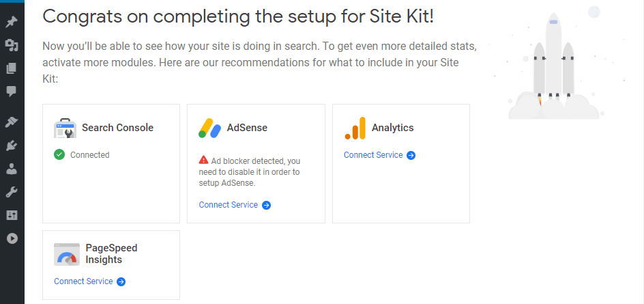The image size is (644, 304).
Task: Open Appearance via the paintbrush icon
Action: [12, 122]
